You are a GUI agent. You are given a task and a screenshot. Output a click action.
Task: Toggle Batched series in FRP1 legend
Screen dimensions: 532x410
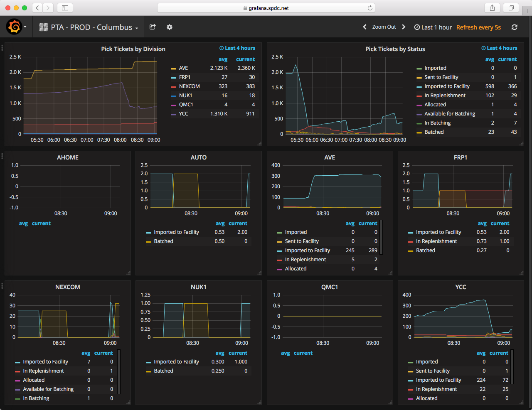426,250
